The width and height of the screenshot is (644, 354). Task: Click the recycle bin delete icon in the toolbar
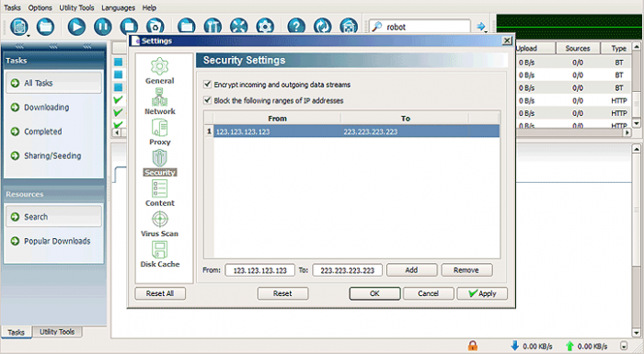pyautogui.click(x=155, y=26)
